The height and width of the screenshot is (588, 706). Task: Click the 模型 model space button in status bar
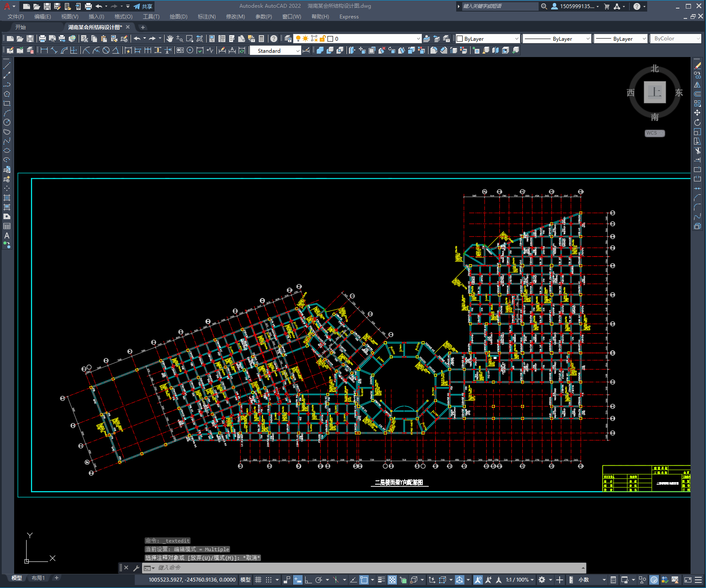(245, 580)
